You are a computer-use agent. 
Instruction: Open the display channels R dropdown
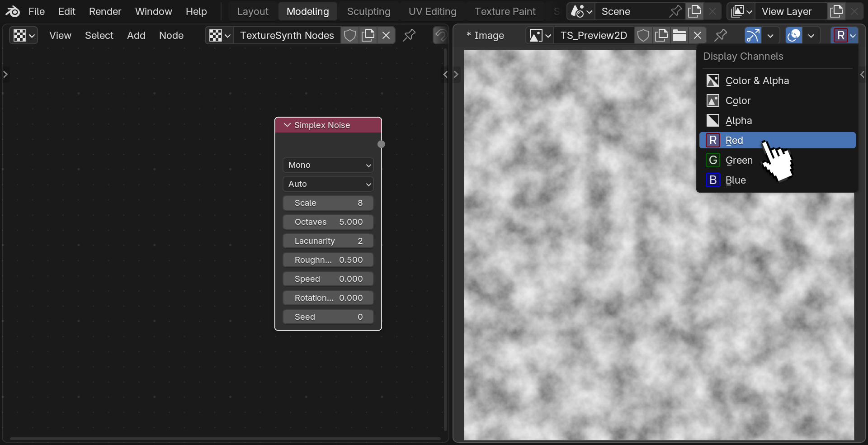click(844, 35)
